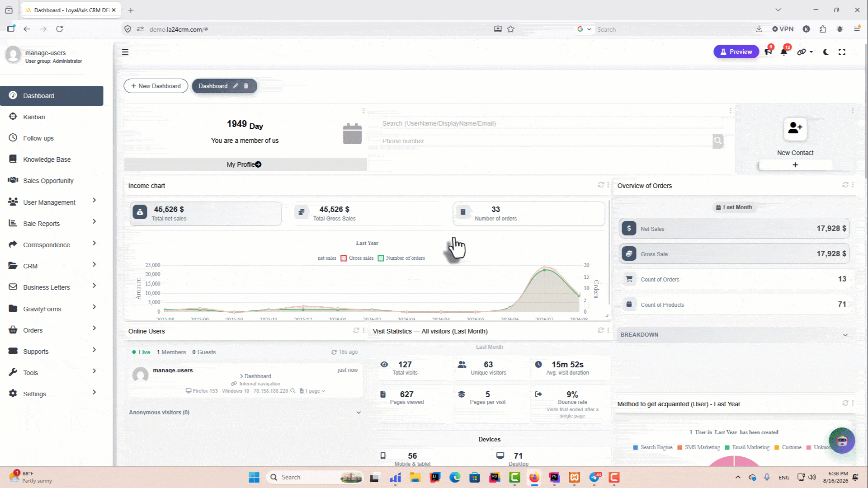Click Firefox icon in taskbar
868x488 pixels.
pyautogui.click(x=534, y=477)
